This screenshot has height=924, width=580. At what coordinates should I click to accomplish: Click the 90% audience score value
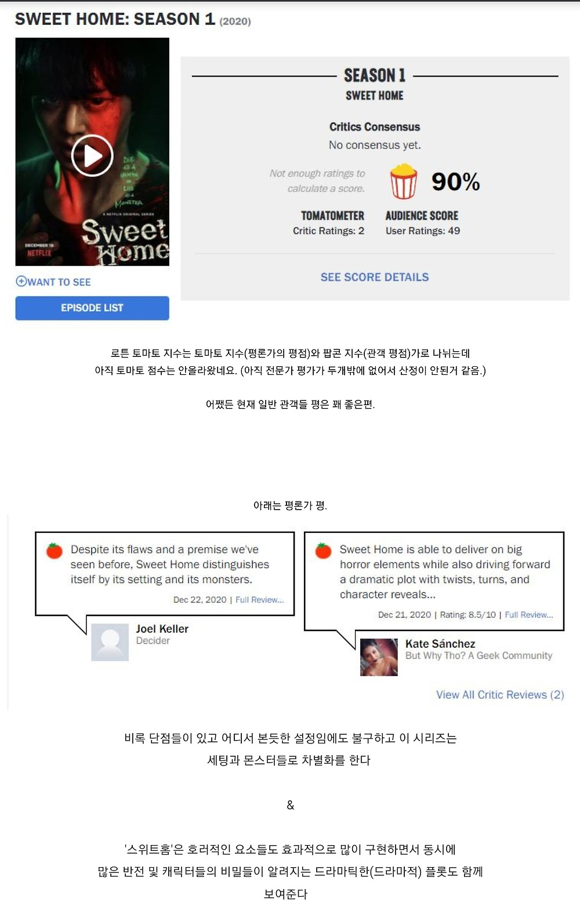[x=455, y=182]
